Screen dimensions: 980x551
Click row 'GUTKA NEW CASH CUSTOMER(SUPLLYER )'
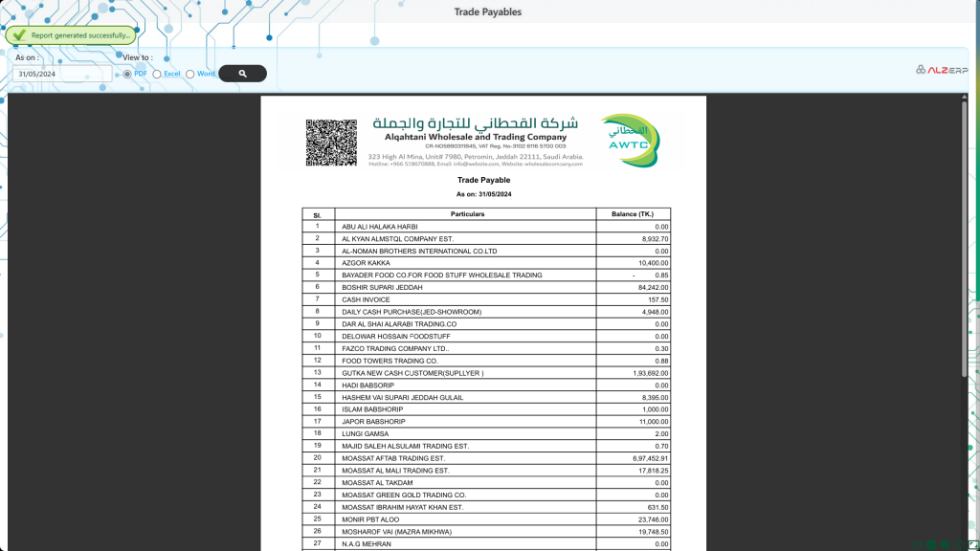point(486,373)
